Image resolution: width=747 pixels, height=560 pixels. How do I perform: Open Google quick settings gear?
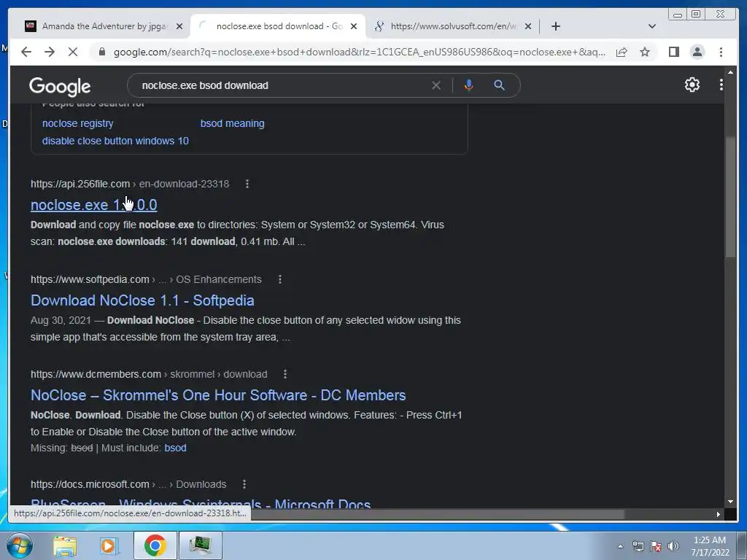pyautogui.click(x=692, y=85)
